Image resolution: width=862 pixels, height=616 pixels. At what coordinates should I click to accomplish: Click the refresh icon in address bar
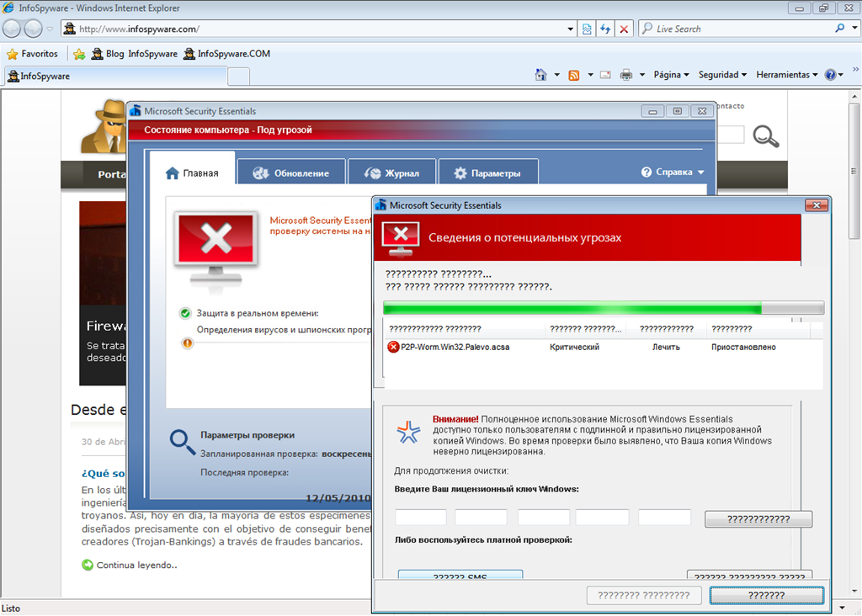[x=605, y=29]
